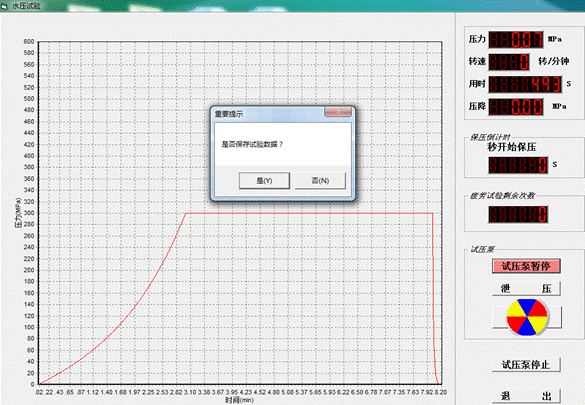Click the red curve plateau at 300 MPa
Viewport: 585px width, 405px height.
pos(309,213)
